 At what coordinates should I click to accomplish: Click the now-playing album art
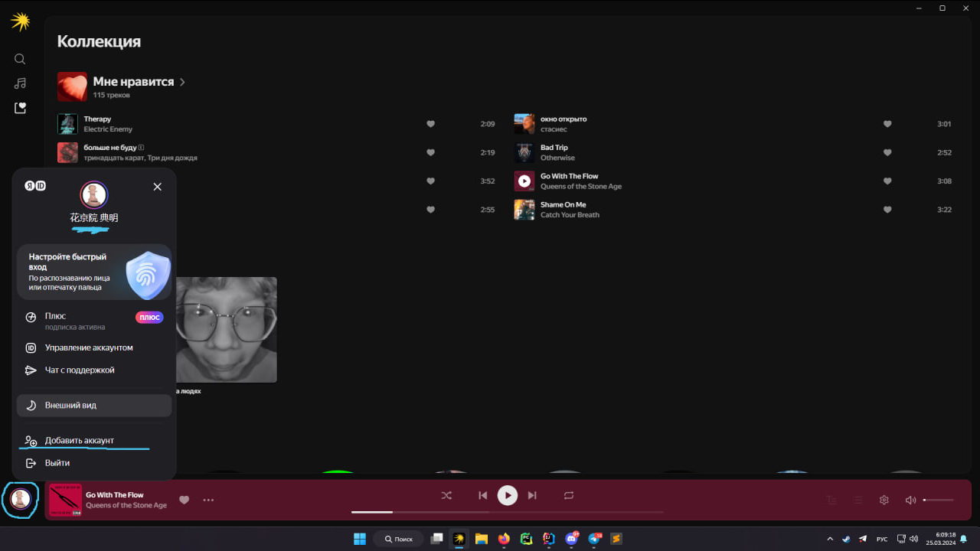pyautogui.click(x=65, y=500)
